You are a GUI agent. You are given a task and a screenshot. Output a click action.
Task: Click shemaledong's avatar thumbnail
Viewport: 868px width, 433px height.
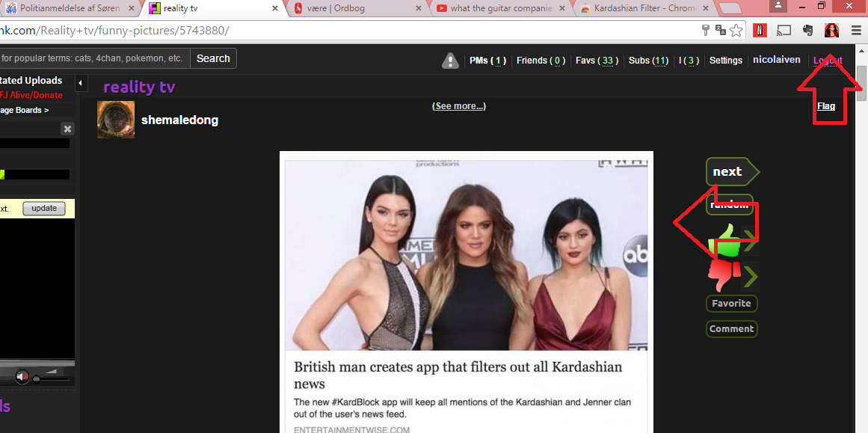[116, 120]
